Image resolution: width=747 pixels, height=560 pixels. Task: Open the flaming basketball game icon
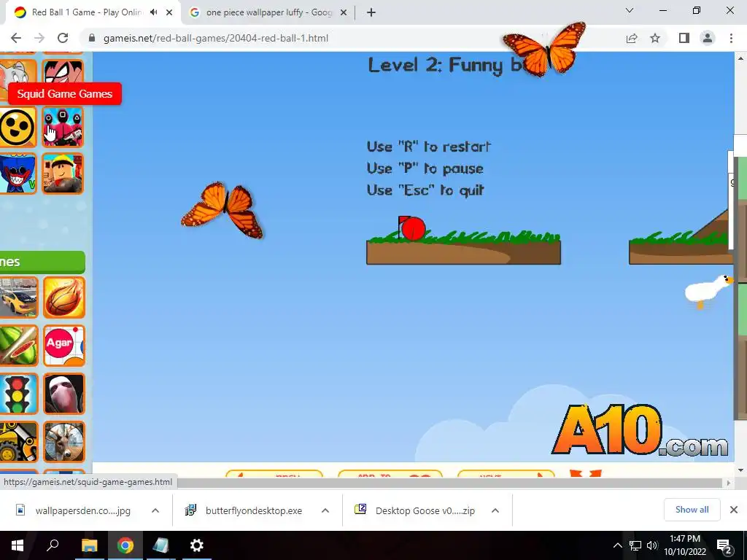(64, 297)
